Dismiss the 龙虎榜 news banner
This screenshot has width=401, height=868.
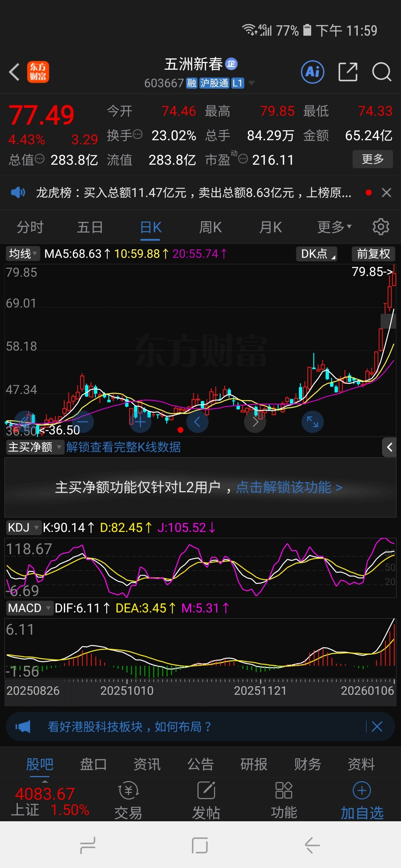click(387, 193)
